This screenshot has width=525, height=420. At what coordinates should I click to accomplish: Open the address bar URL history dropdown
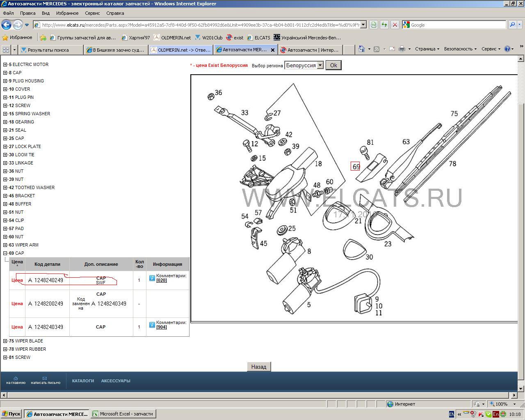[363, 25]
